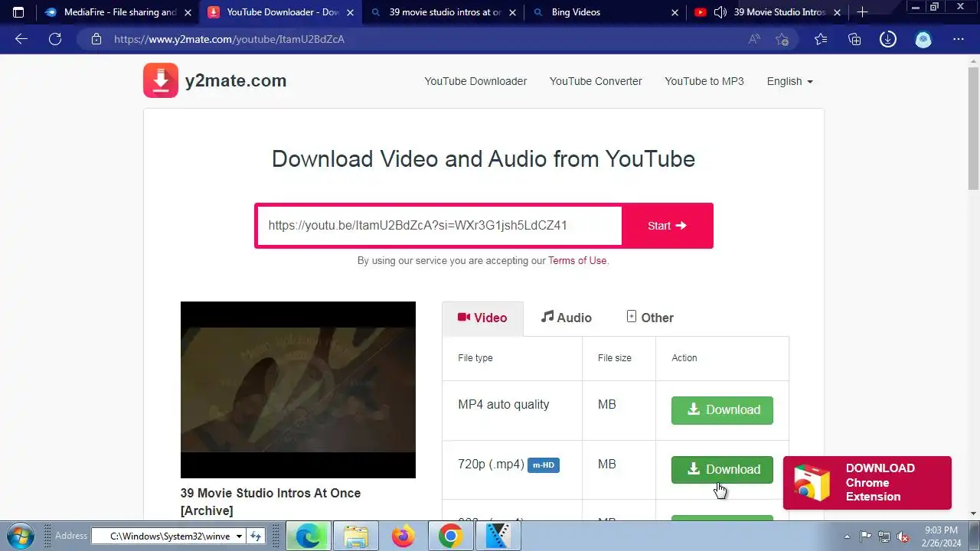Launch Google Chrome from the taskbar

pyautogui.click(x=450, y=536)
